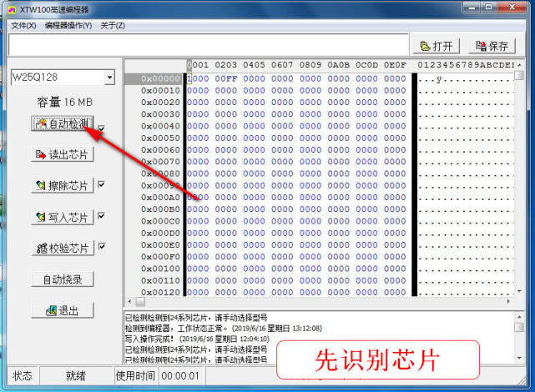535x392 pixels.
Task: Select address row 0x00100
Action: point(160,269)
